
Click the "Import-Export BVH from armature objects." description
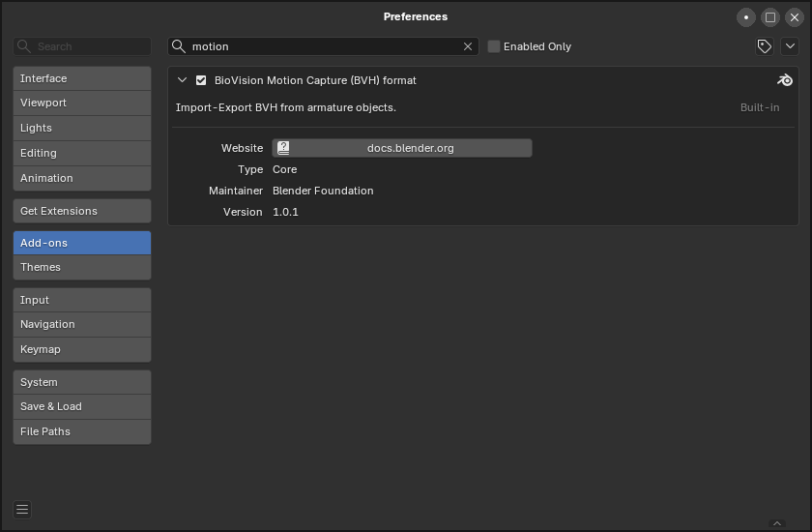coord(286,107)
